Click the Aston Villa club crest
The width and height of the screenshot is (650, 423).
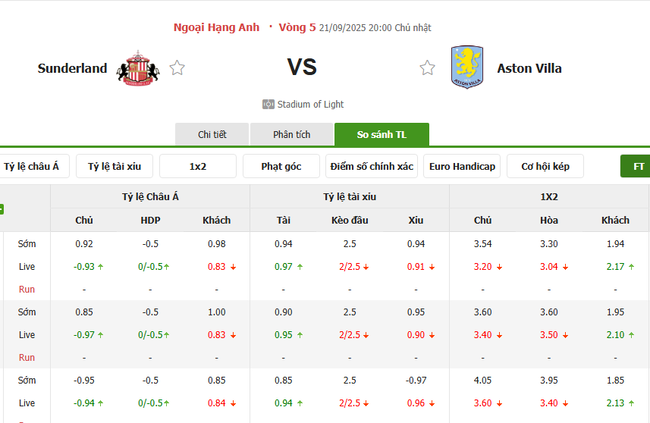pyautogui.click(x=466, y=68)
